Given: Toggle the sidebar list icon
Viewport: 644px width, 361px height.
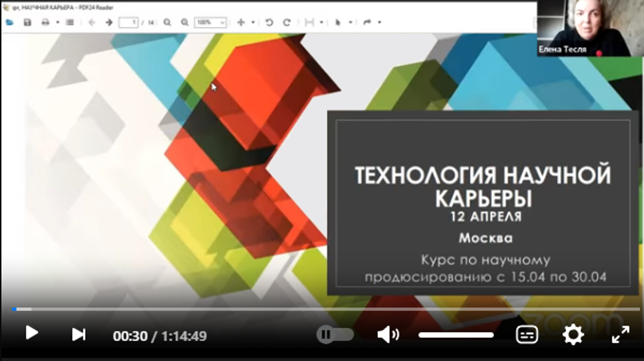Looking at the screenshot, I should [x=70, y=22].
